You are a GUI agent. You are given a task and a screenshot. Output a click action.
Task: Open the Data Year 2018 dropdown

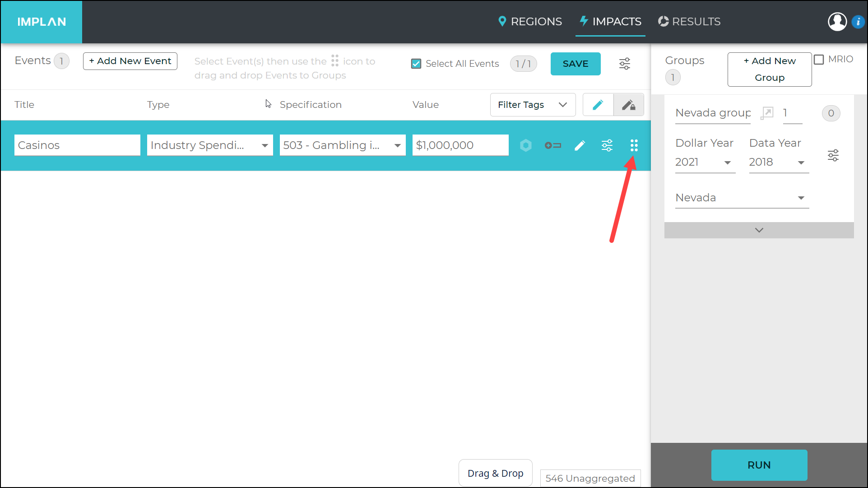[x=779, y=162]
